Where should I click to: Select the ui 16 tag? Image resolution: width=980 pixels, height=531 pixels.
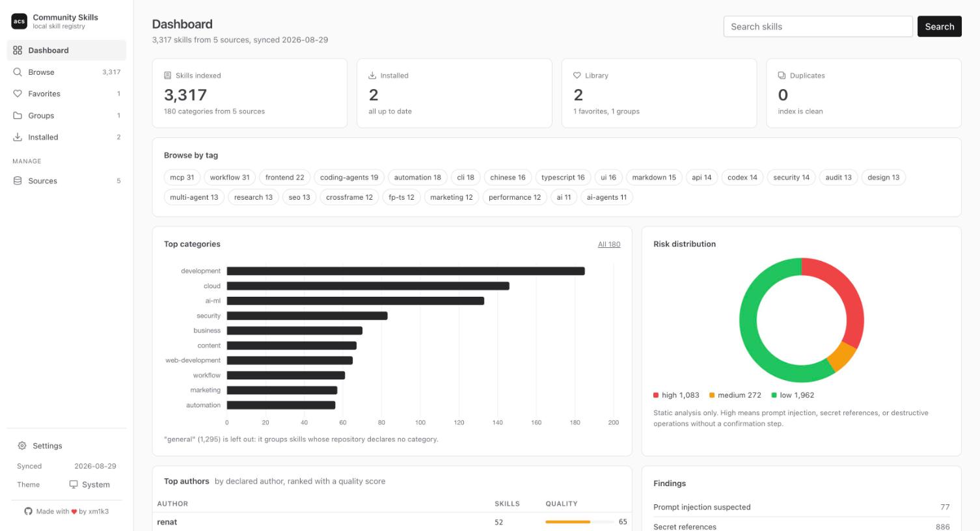[608, 177]
